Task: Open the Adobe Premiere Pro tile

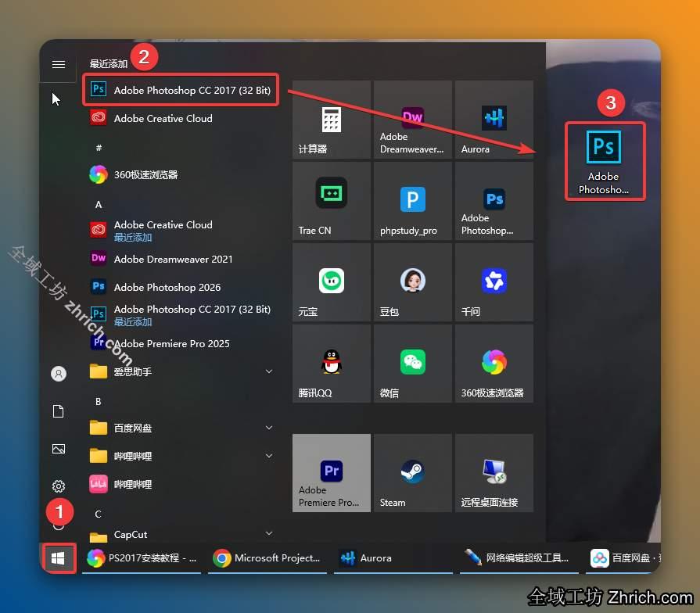Action: [x=332, y=473]
